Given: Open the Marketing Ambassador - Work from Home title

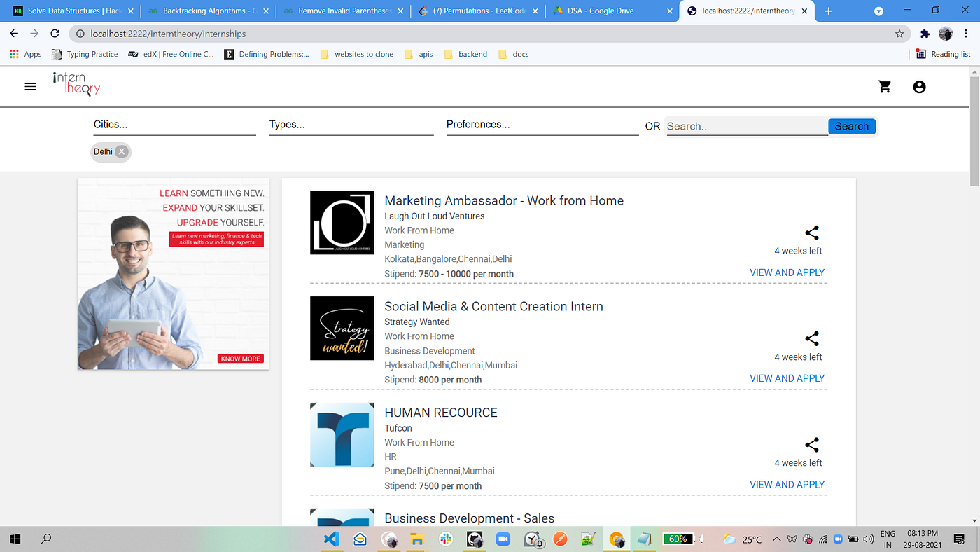Looking at the screenshot, I should [x=504, y=200].
